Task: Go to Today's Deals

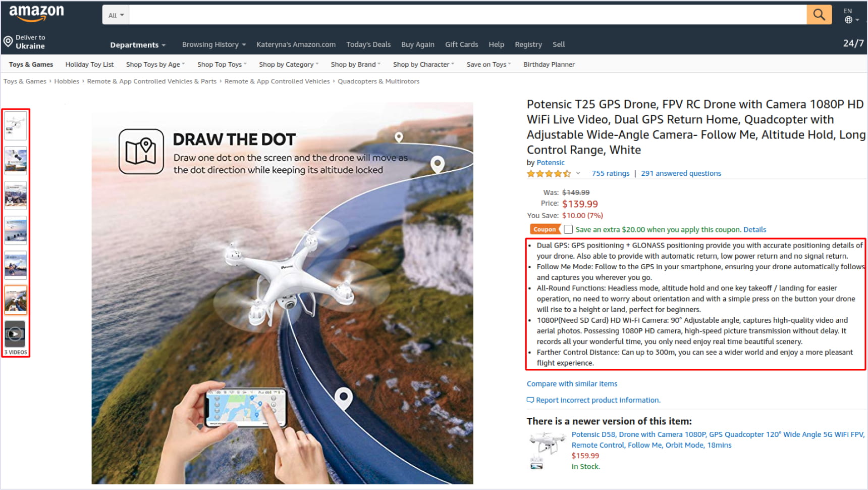Action: [x=368, y=44]
